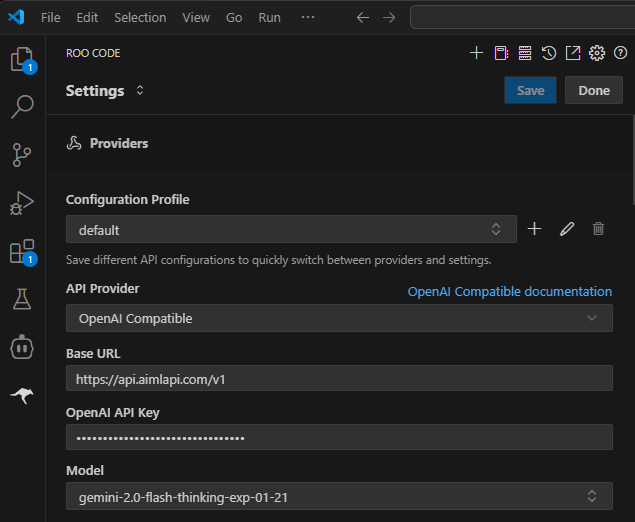Image resolution: width=635 pixels, height=522 pixels.
Task: Open Roo Code in a new editor window
Action: [573, 53]
